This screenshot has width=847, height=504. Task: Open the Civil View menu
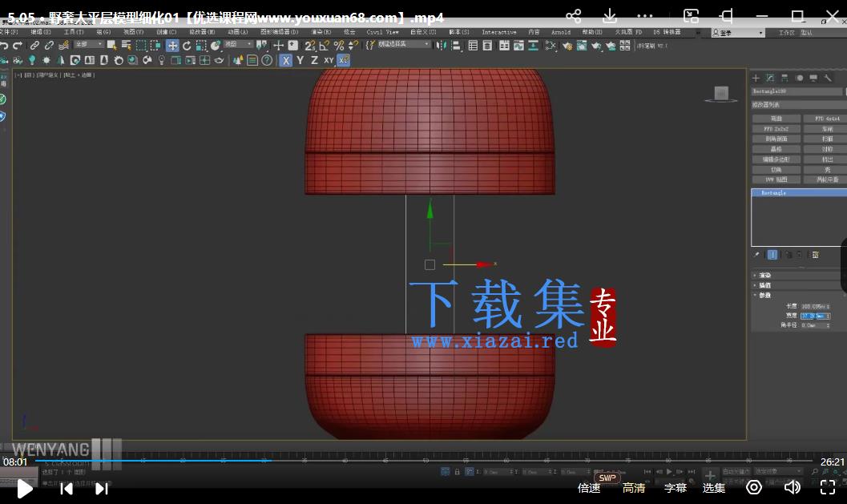pyautogui.click(x=382, y=32)
